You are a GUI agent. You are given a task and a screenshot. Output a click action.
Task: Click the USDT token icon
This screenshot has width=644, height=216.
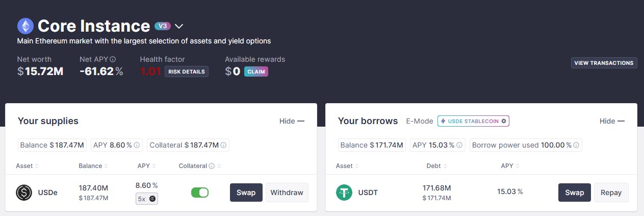tap(344, 193)
